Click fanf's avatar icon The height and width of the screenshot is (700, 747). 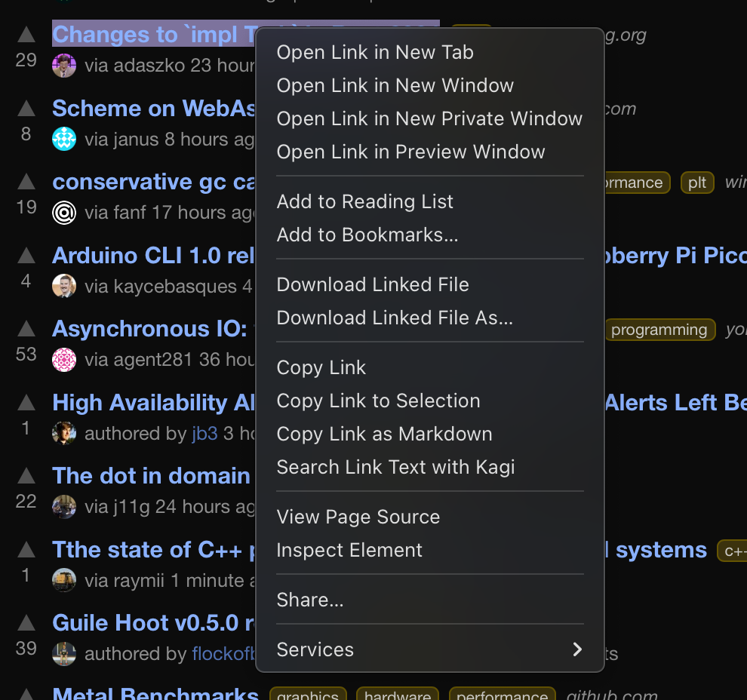point(64,213)
